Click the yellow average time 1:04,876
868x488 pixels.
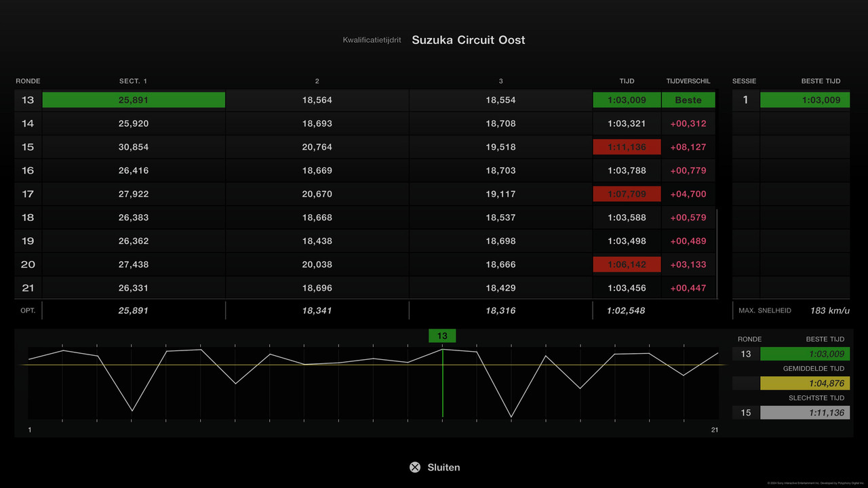[x=805, y=383]
